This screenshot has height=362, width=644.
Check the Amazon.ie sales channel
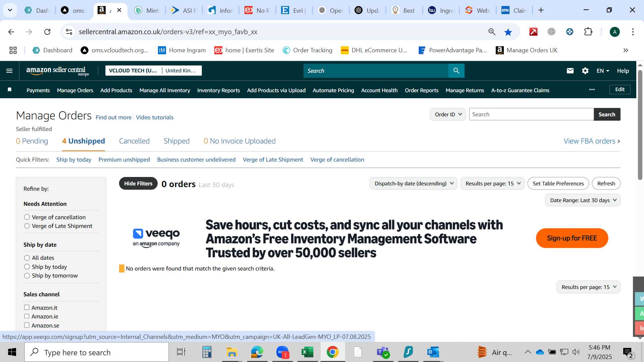click(27, 316)
